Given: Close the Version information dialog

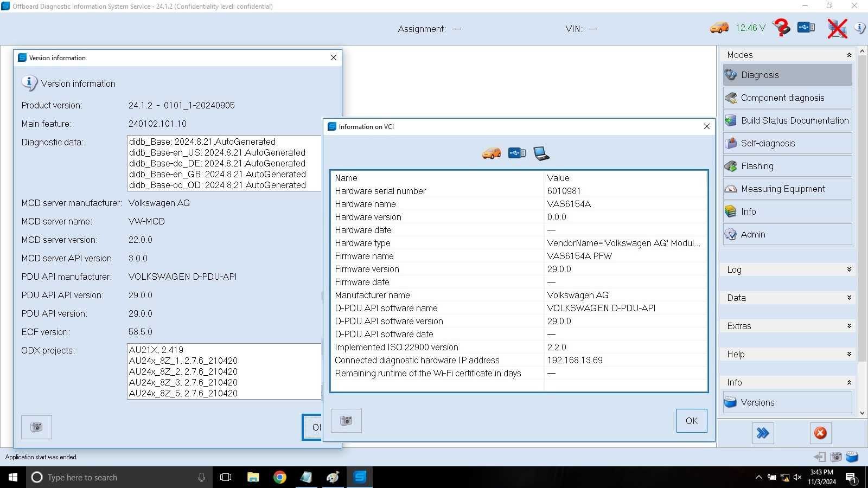Looking at the screenshot, I should click(x=334, y=57).
